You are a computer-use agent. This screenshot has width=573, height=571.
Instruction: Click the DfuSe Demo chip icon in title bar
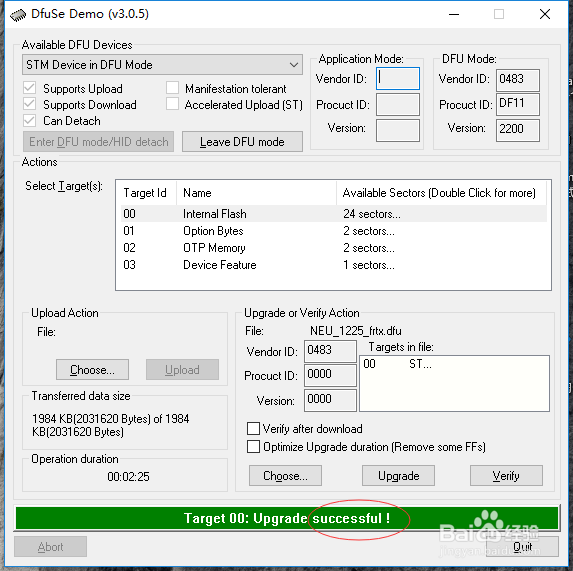coord(18,15)
